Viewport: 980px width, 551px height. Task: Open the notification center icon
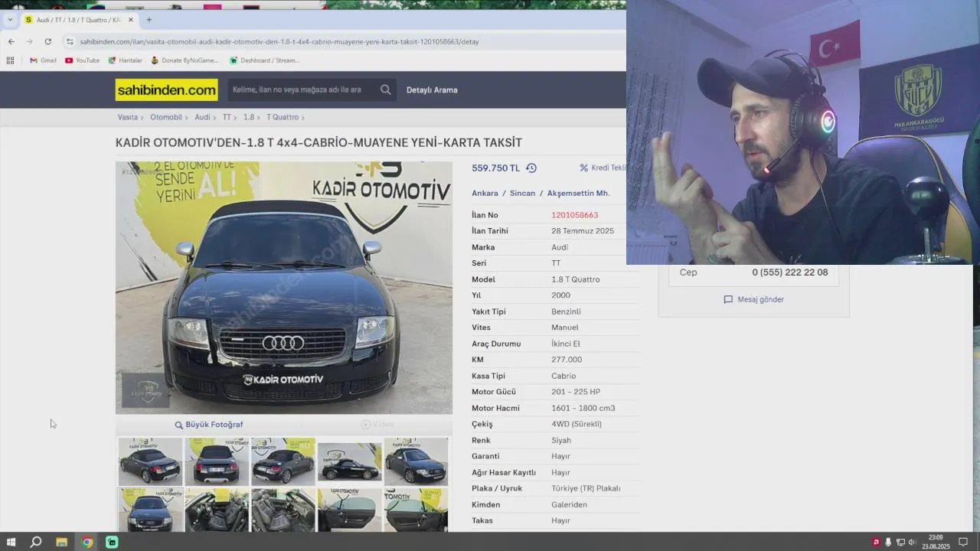(963, 542)
